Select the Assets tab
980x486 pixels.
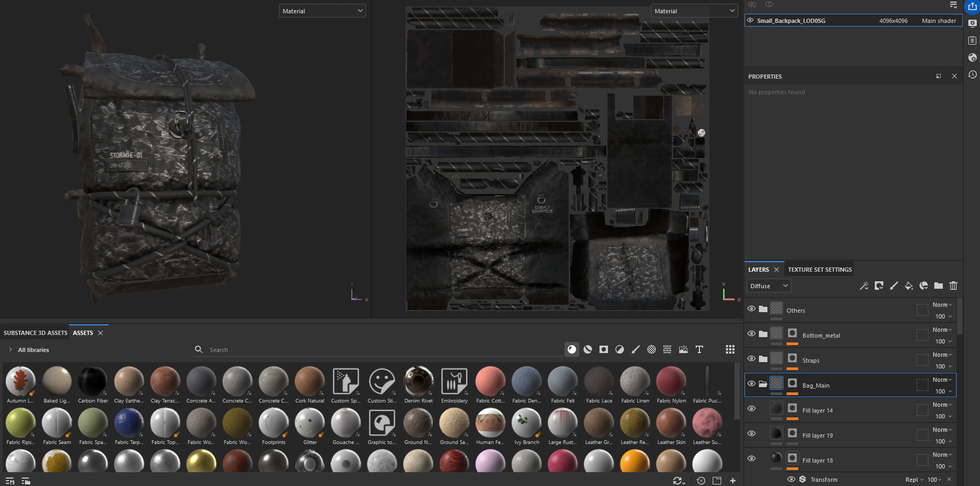83,333
